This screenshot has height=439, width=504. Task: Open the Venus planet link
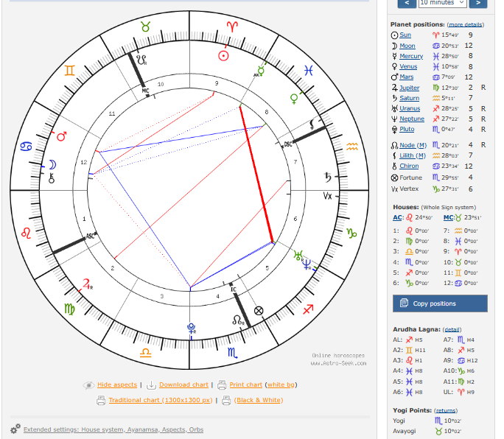(x=408, y=66)
